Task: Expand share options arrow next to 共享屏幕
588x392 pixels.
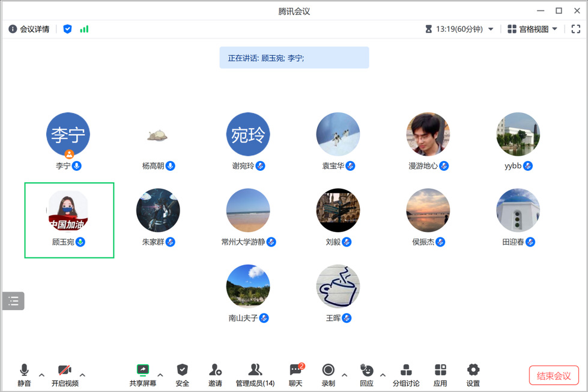Action: tap(160, 375)
